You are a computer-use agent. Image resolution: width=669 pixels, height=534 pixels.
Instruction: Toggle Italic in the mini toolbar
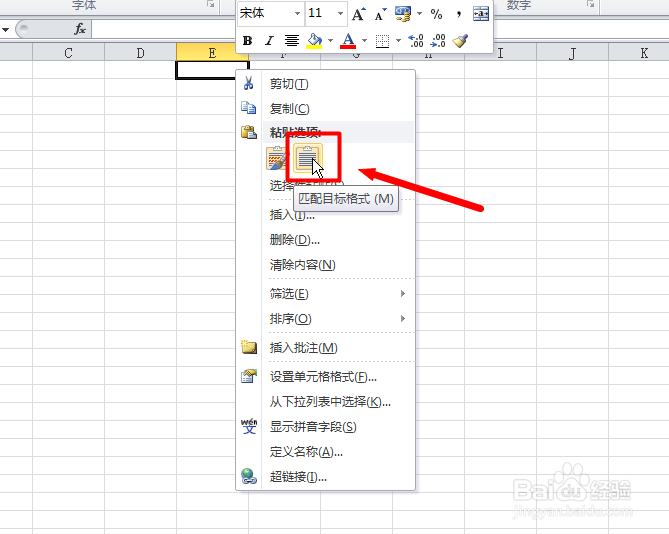(269, 41)
